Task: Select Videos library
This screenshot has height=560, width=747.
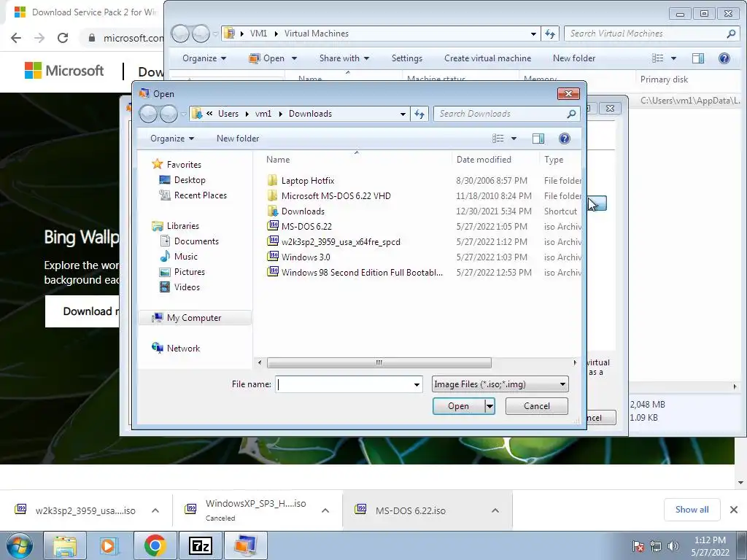Action: pyautogui.click(x=186, y=287)
